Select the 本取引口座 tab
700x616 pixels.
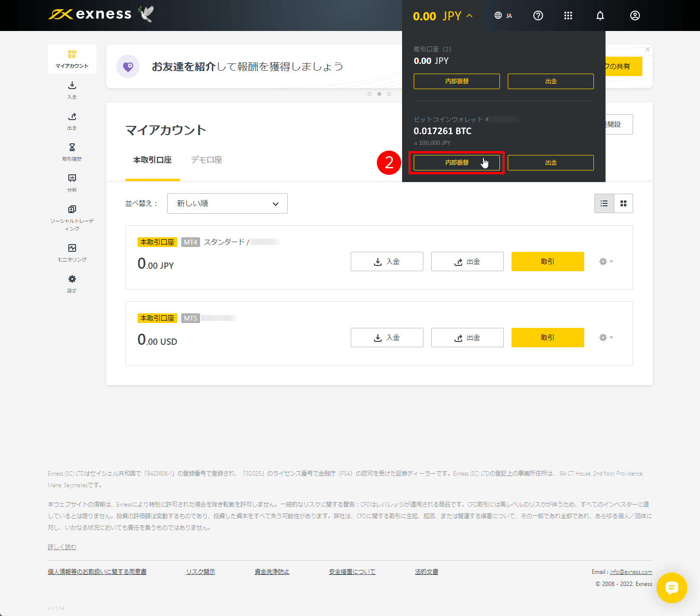tap(152, 160)
